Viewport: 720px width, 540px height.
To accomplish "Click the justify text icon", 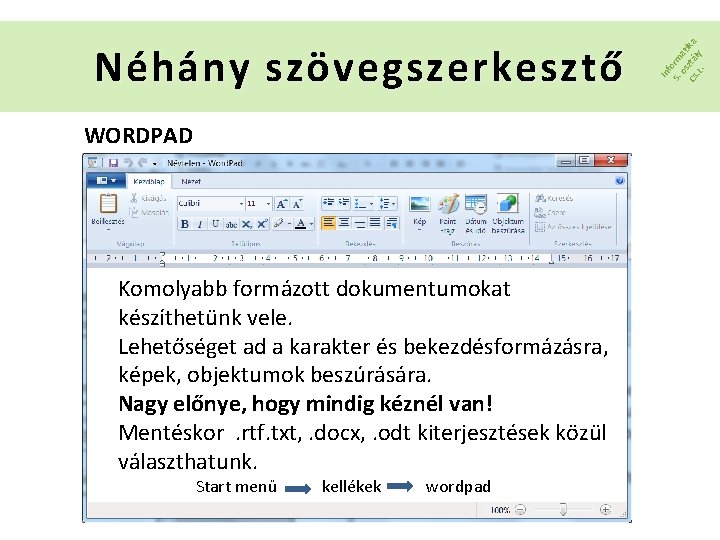I will pyautogui.click(x=375, y=223).
